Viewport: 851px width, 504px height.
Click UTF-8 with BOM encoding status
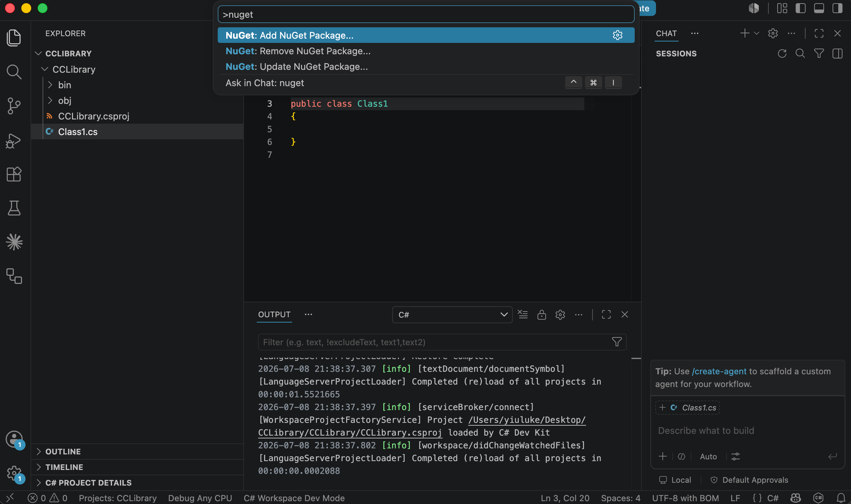coord(685,498)
